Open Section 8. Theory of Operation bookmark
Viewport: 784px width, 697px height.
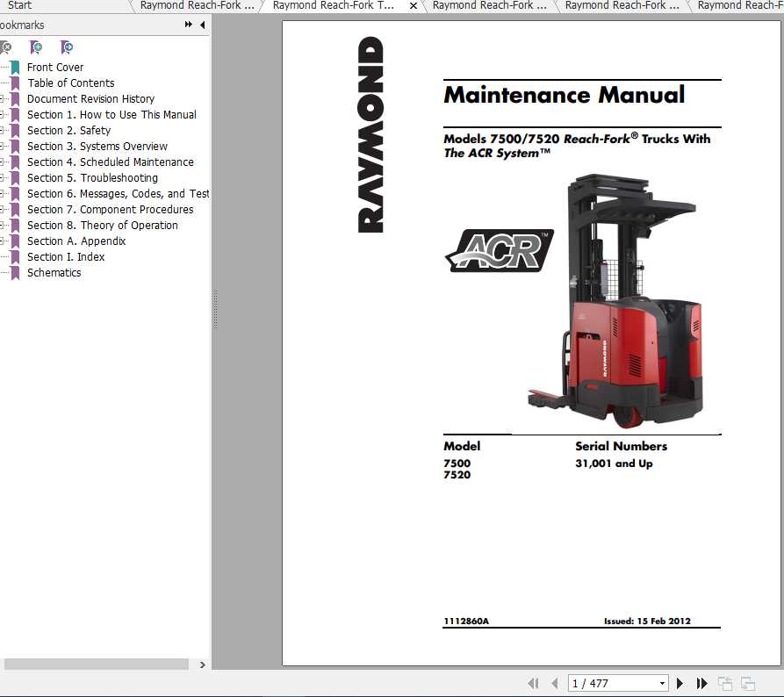click(x=103, y=226)
